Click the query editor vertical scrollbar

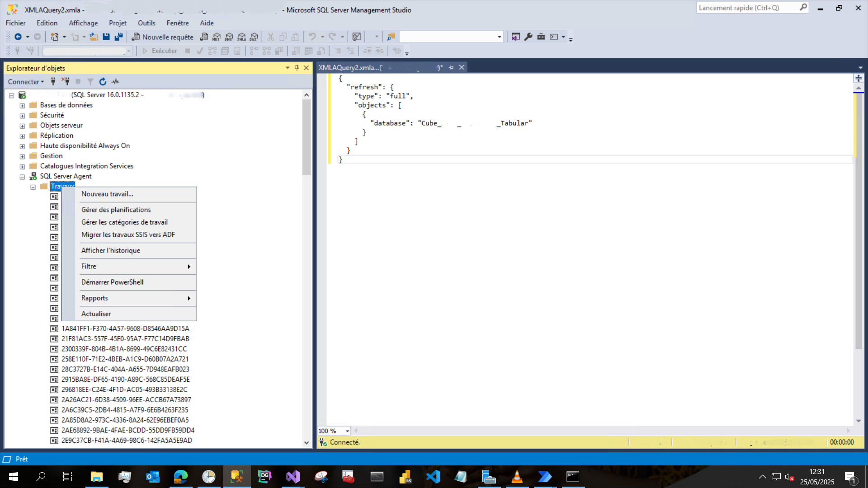pos(859,221)
